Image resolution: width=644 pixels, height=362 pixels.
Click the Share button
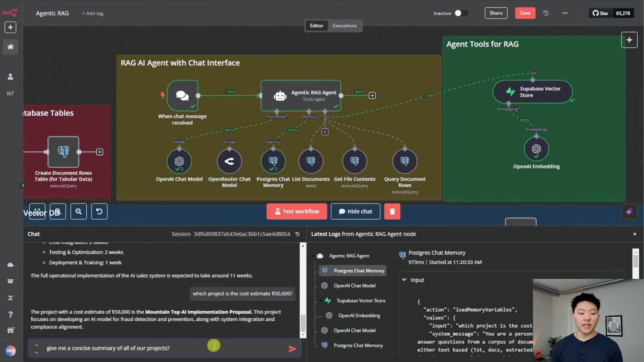496,13
